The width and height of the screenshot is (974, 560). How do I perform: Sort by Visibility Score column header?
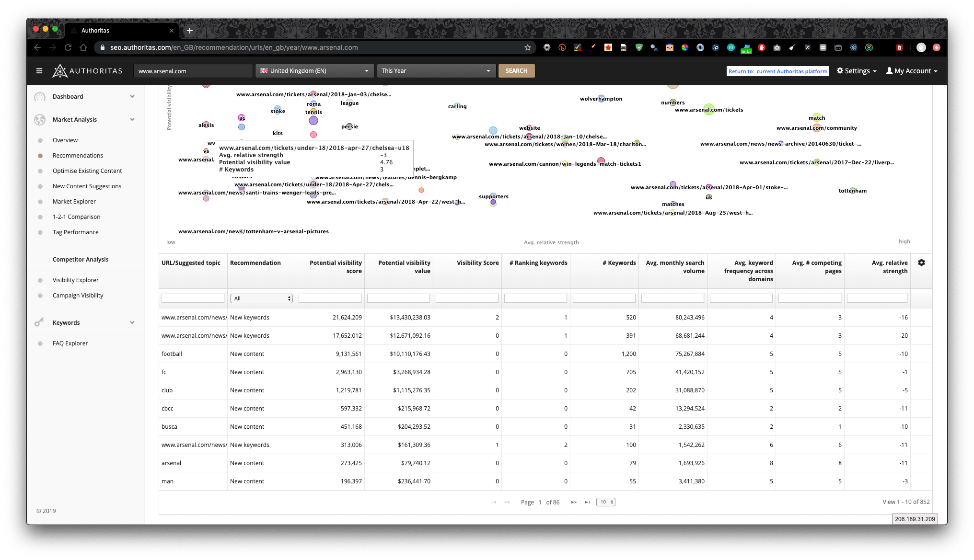click(477, 263)
